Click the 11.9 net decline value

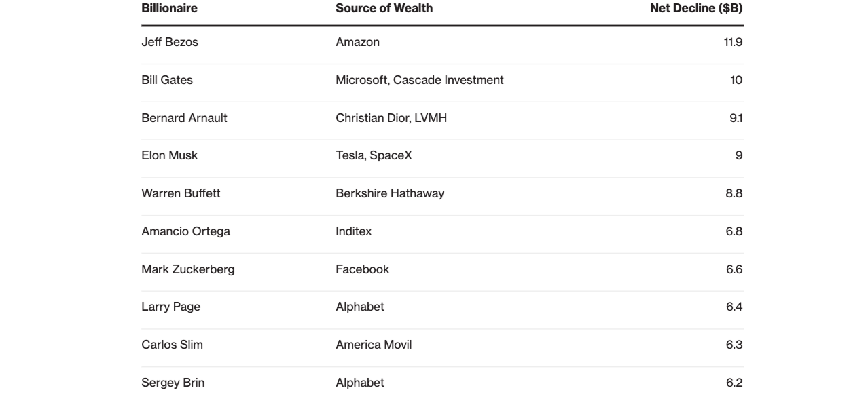click(733, 42)
